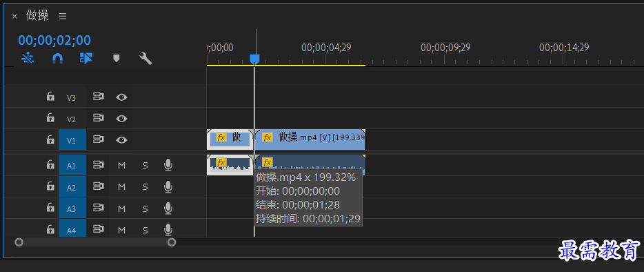The image size is (644, 272).
Task: Click fx badge on 做操.mp4 video clip
Action: coord(268,137)
